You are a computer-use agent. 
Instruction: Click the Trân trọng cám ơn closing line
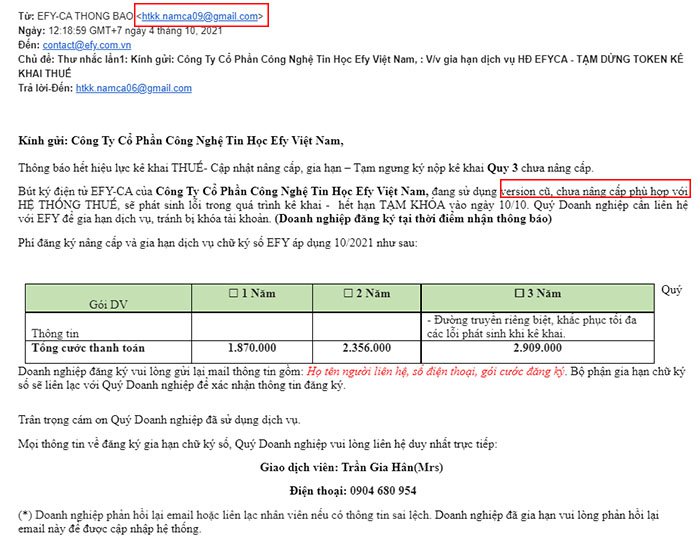[x=159, y=420]
